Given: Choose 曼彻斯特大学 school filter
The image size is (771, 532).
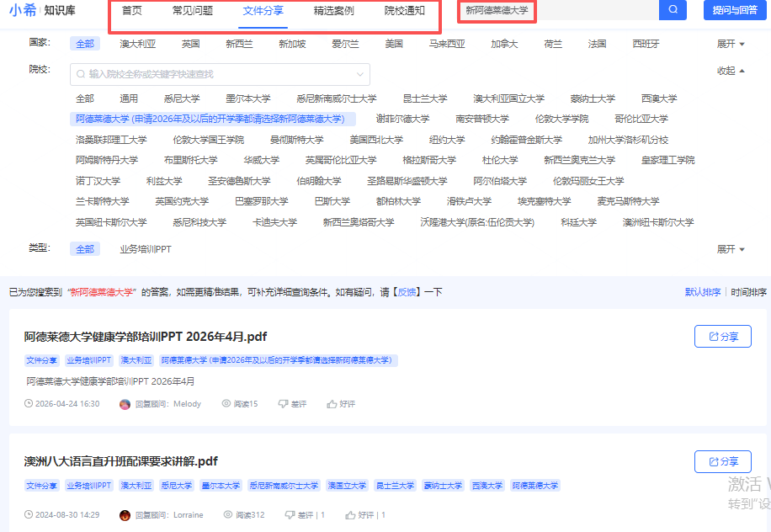Looking at the screenshot, I should [297, 140].
